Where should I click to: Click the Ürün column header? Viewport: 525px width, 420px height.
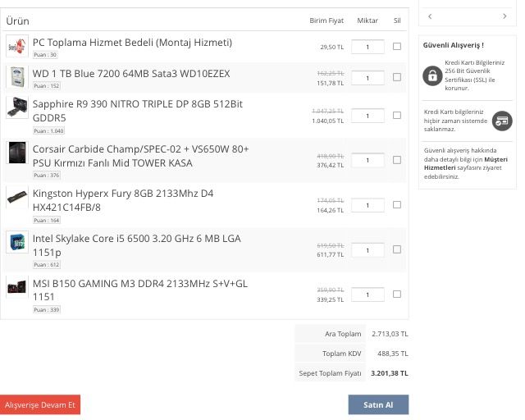(x=18, y=21)
